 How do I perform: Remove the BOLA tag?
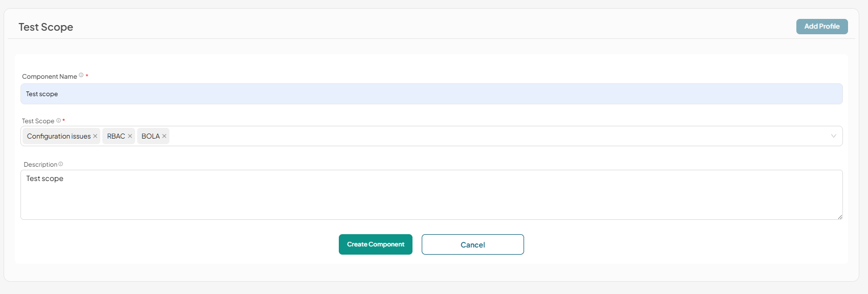(x=164, y=136)
